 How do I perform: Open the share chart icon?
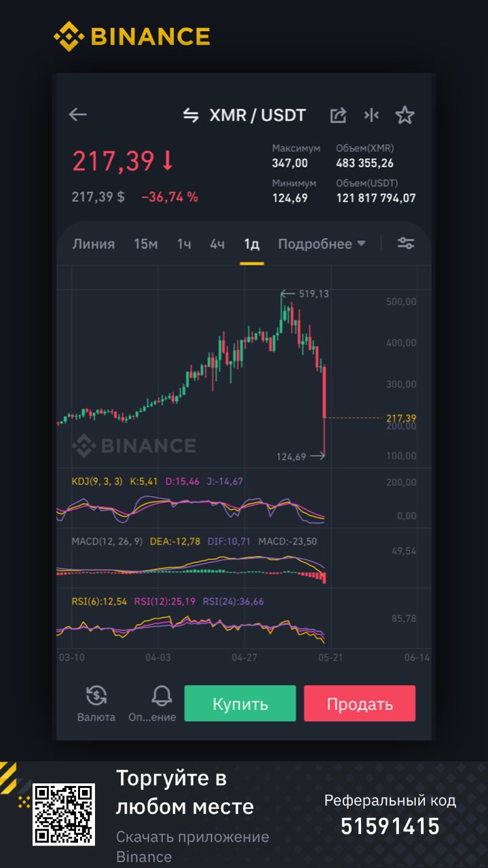tap(338, 115)
